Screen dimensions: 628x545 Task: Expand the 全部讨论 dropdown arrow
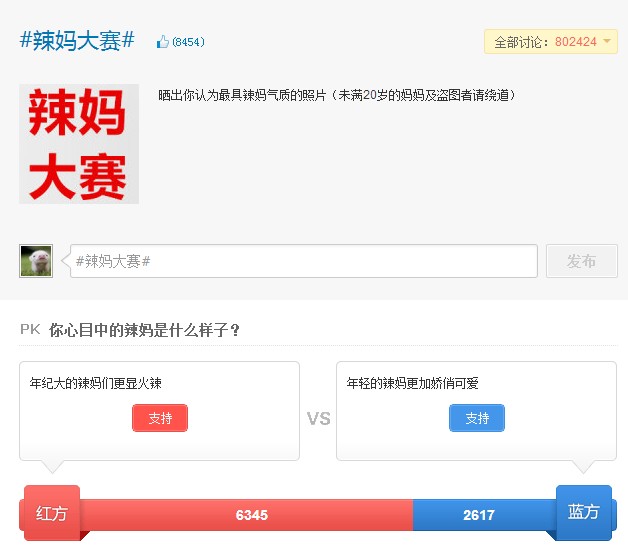click(607, 42)
